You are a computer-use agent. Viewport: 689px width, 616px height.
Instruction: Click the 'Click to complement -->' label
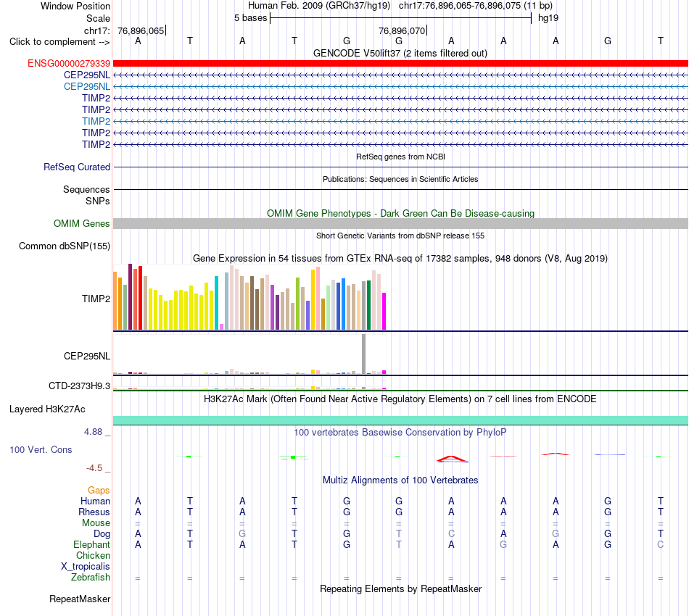pyautogui.click(x=59, y=42)
